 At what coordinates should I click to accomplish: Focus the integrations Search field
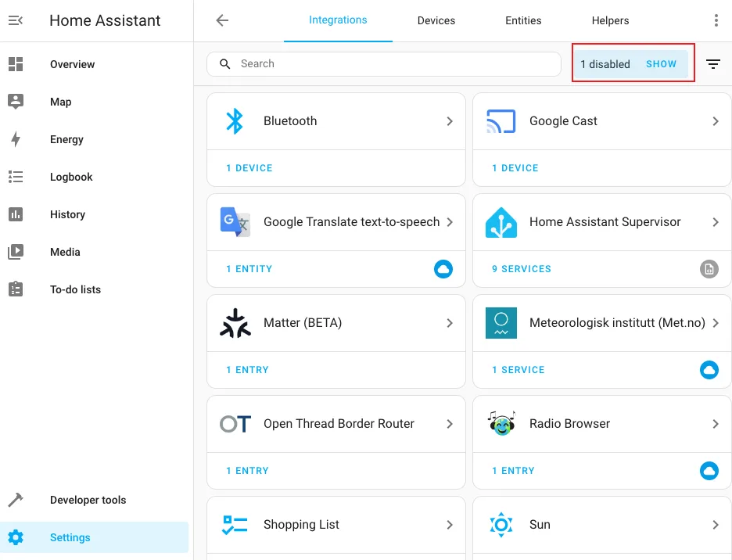pos(384,64)
